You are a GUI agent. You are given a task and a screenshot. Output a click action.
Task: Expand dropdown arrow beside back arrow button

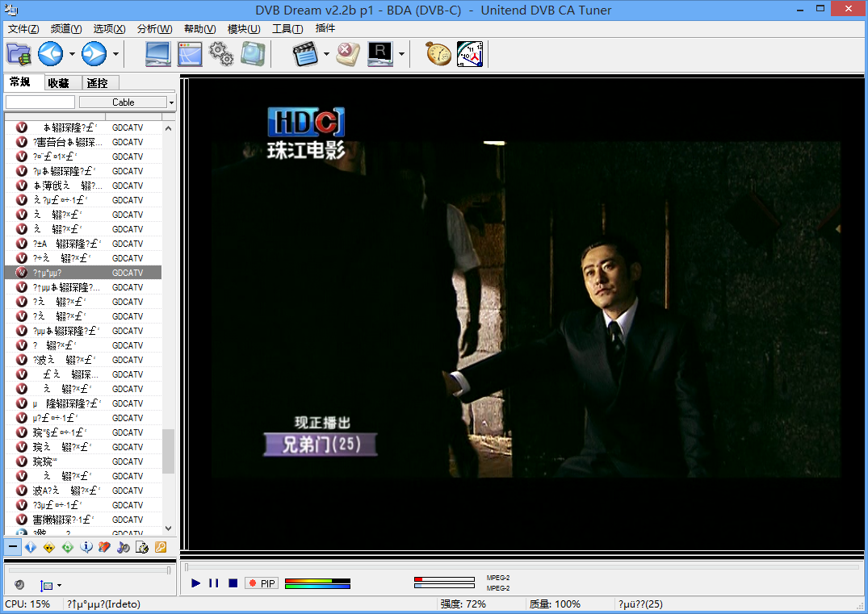click(x=72, y=54)
